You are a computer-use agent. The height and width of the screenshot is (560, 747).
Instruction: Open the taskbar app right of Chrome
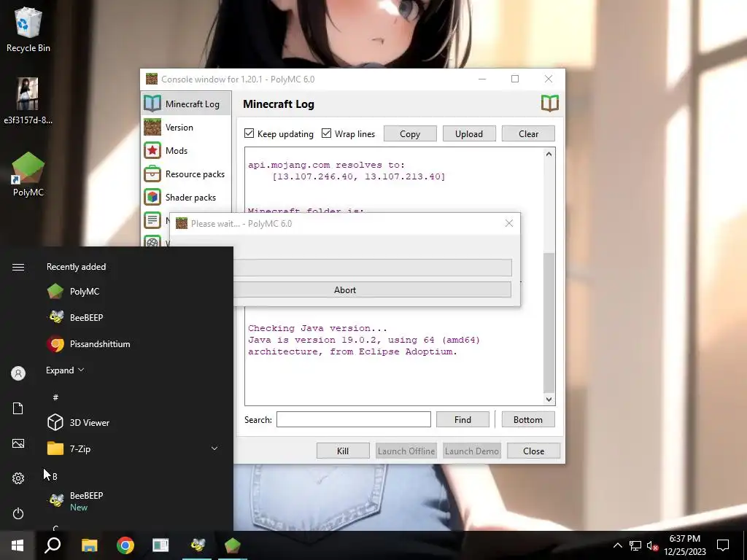[160, 545]
